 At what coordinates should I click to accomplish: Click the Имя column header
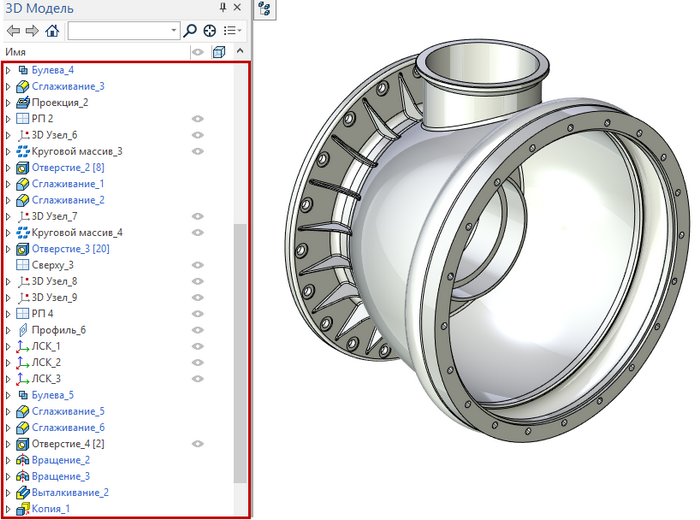click(16, 52)
